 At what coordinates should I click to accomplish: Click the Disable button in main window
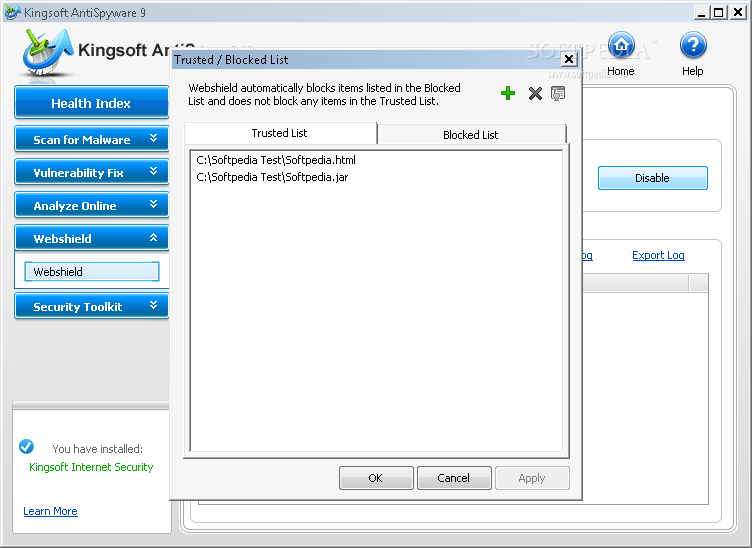(653, 178)
